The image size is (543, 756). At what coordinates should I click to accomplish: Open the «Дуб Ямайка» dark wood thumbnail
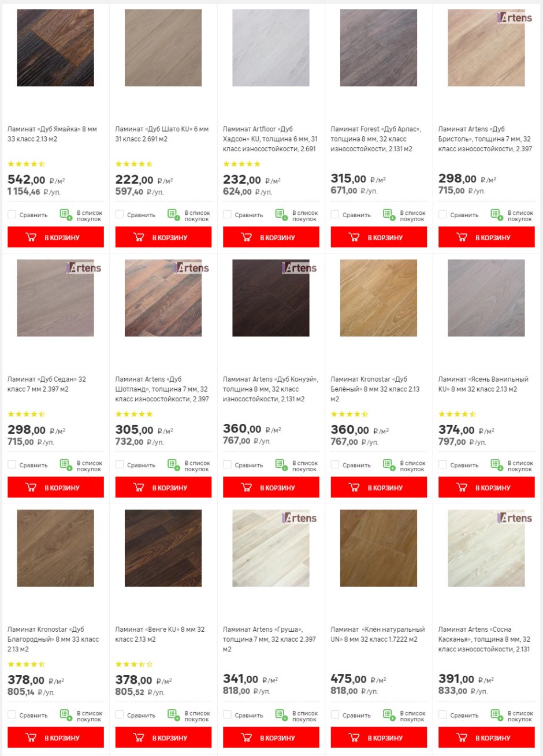(x=55, y=48)
